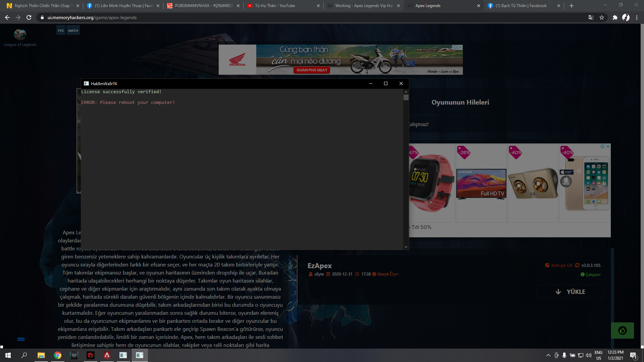This screenshot has width=644, height=362.
Task: Select the MATH category tag
Action: (x=73, y=31)
